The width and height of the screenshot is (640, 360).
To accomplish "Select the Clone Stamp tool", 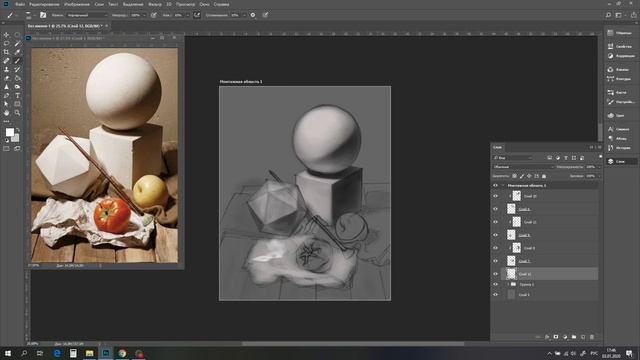I will pyautogui.click(x=7, y=70).
